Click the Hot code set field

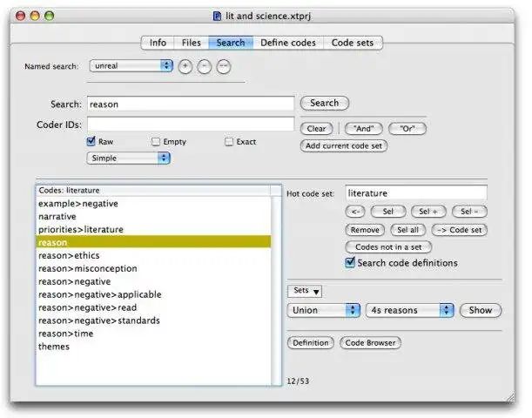(x=416, y=192)
